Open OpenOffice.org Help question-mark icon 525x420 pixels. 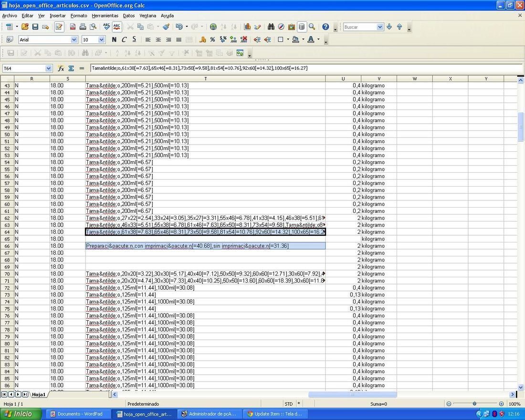click(325, 27)
